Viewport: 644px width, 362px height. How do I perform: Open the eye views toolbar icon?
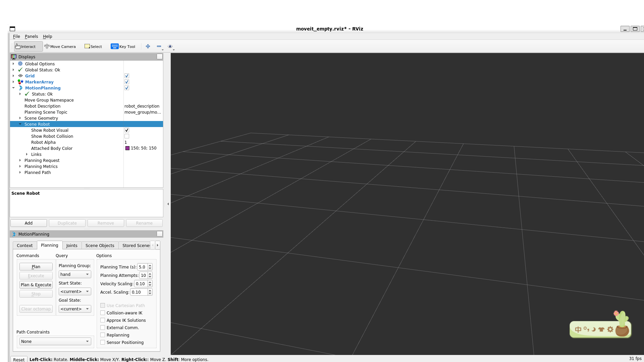(170, 46)
